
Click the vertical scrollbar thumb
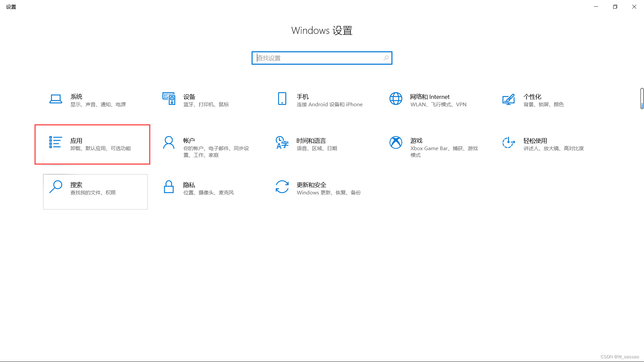tap(642, 98)
